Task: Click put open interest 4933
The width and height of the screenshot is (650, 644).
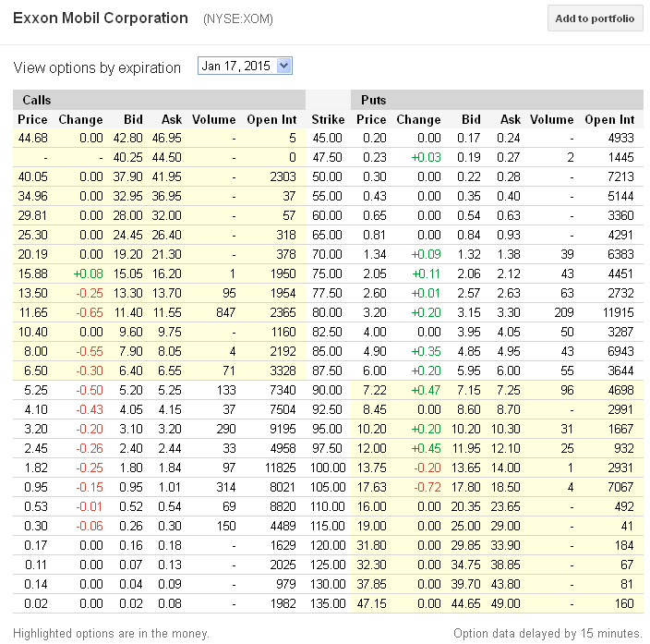Action: tap(620, 138)
